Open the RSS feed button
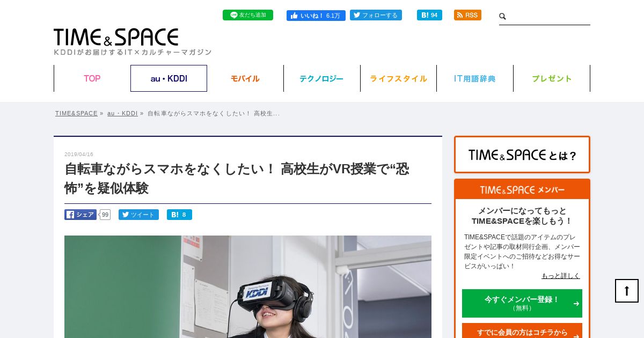 [x=467, y=15]
